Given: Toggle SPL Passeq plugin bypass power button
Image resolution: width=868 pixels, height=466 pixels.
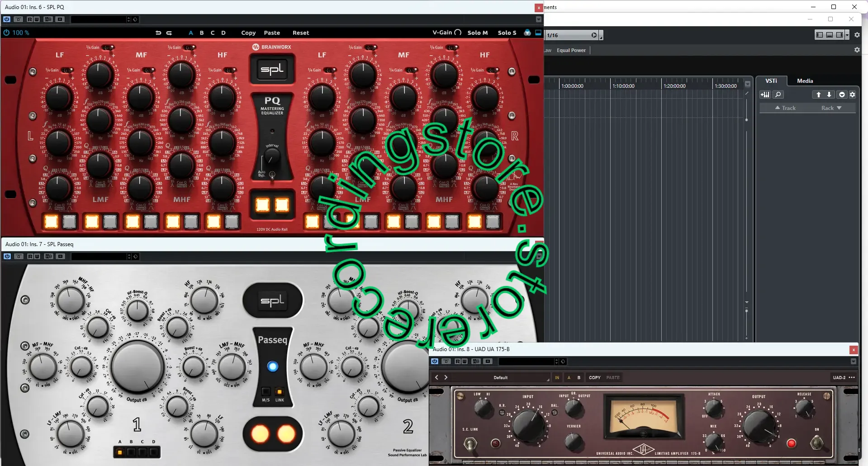Looking at the screenshot, I should [7, 257].
